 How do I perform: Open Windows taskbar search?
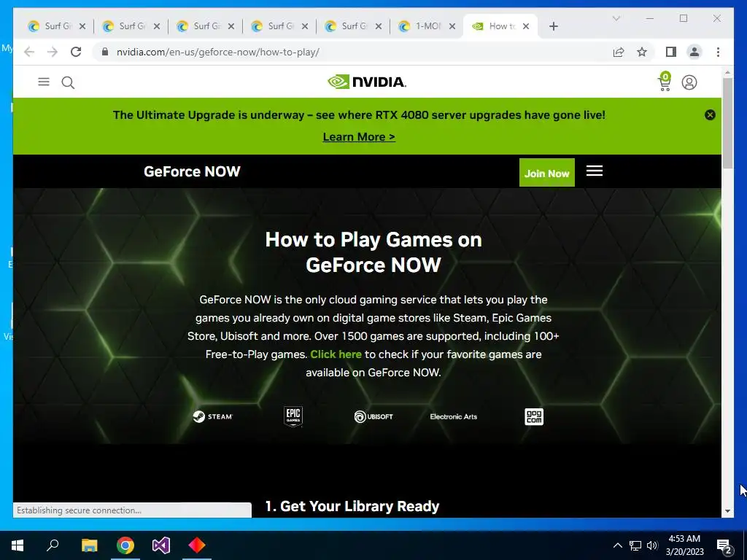(53, 545)
